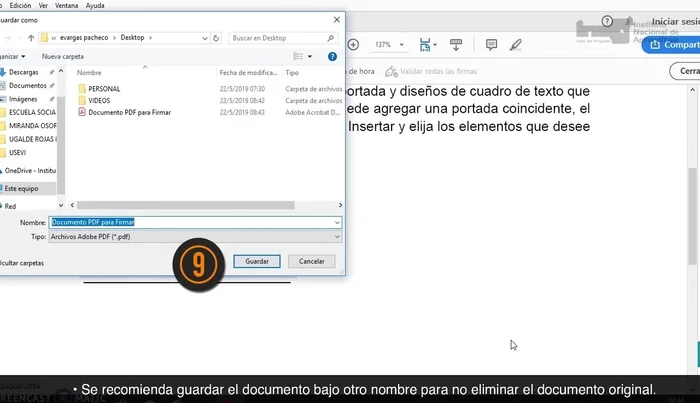Open the USEVI folder shortcut

click(x=17, y=152)
